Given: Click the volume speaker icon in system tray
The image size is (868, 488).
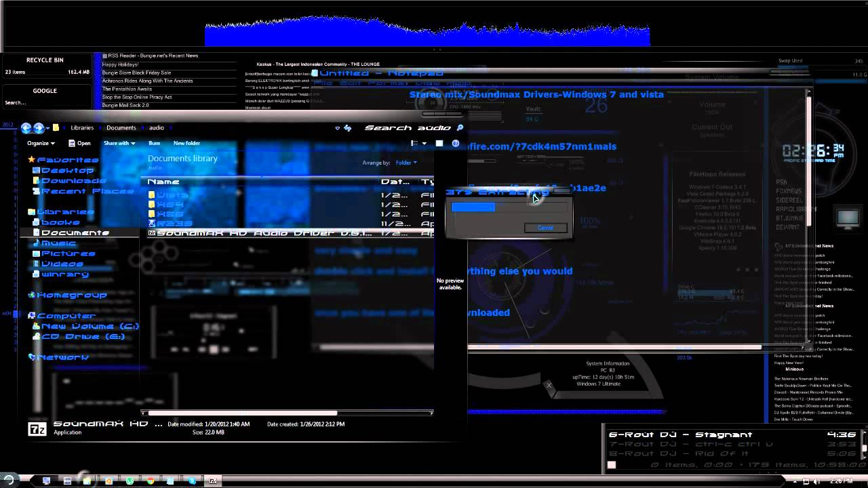Looking at the screenshot, I should pyautogui.click(x=817, y=481).
